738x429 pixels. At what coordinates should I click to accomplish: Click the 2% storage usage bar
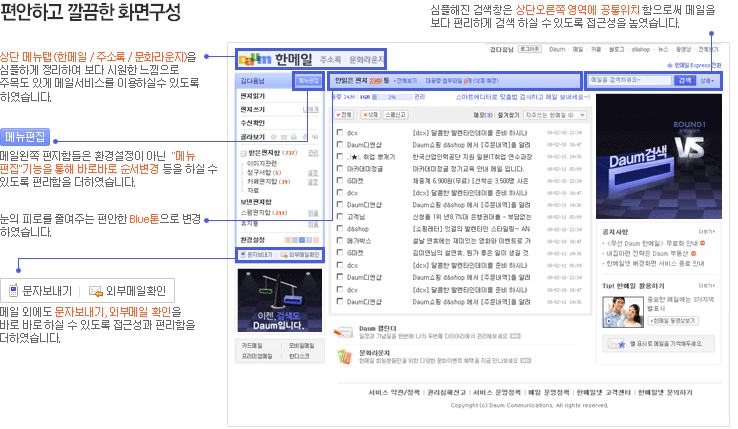click(x=392, y=97)
